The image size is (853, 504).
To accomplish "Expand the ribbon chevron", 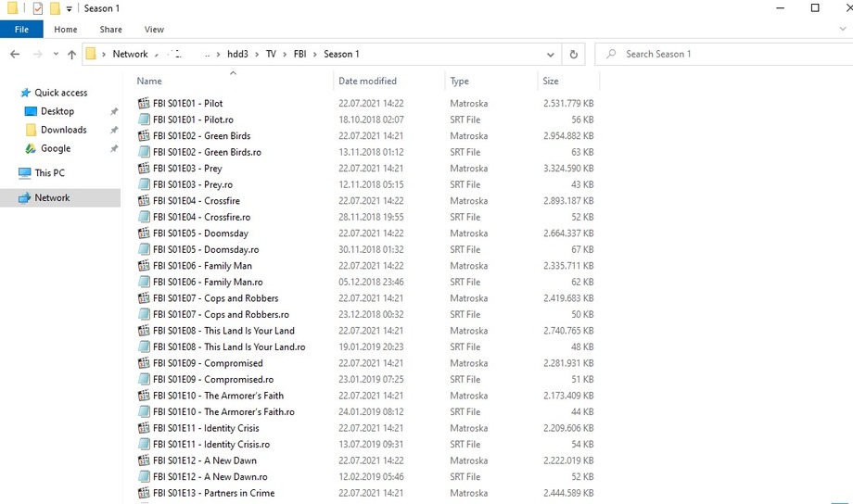I will (843, 29).
